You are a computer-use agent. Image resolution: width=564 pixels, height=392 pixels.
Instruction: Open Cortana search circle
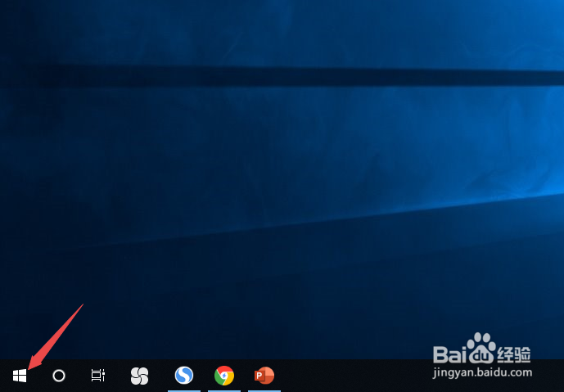tap(59, 376)
